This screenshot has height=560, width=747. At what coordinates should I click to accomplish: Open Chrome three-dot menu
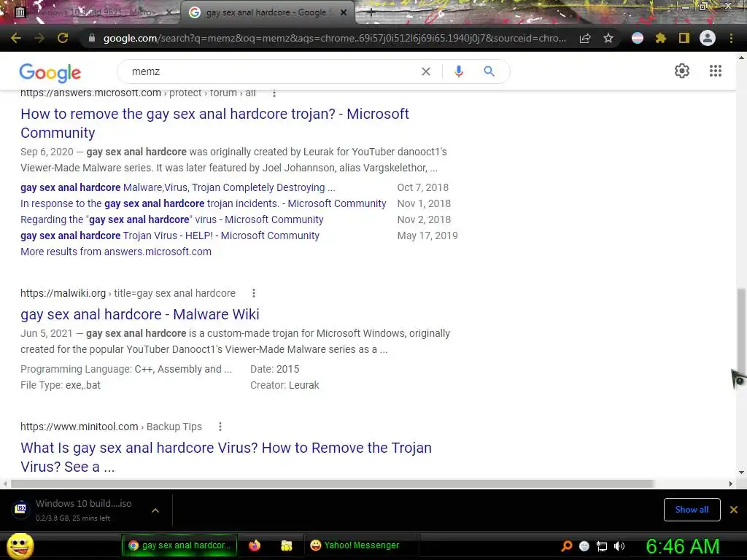click(x=731, y=38)
